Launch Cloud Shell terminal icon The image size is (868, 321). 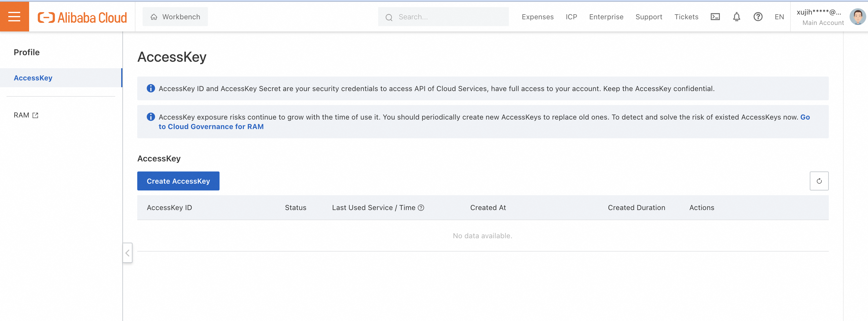(x=715, y=17)
